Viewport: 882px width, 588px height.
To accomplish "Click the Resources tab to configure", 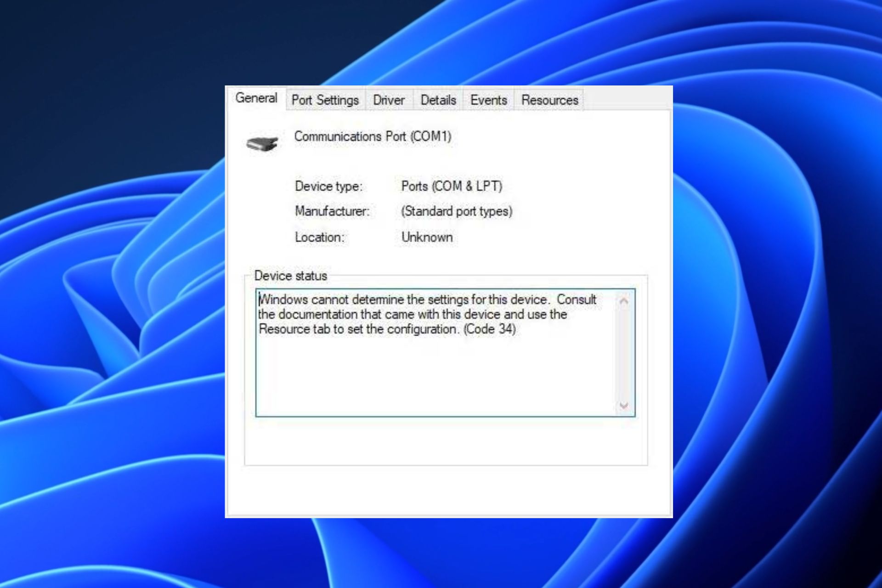I will pyautogui.click(x=549, y=100).
